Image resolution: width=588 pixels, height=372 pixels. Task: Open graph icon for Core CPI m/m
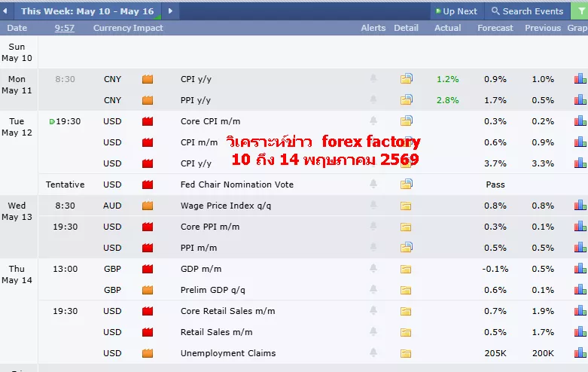pyautogui.click(x=580, y=120)
